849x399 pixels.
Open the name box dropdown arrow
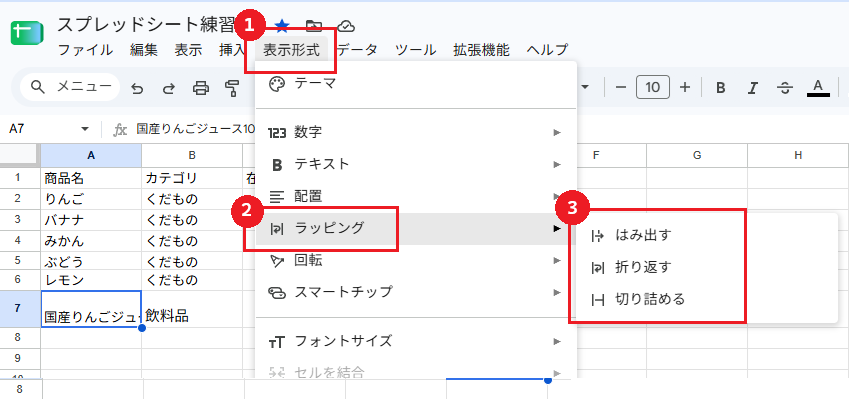pyautogui.click(x=84, y=129)
